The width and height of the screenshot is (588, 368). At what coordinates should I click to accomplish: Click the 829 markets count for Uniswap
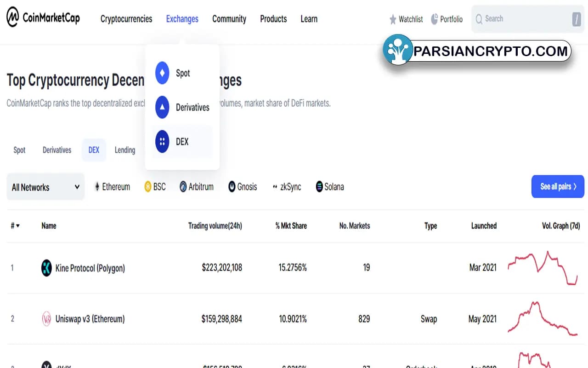(364, 319)
